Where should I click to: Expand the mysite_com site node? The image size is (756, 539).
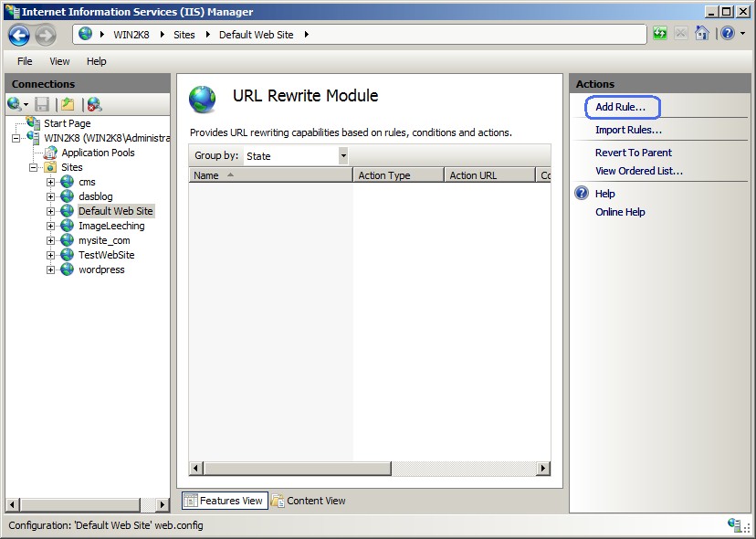tap(50, 240)
